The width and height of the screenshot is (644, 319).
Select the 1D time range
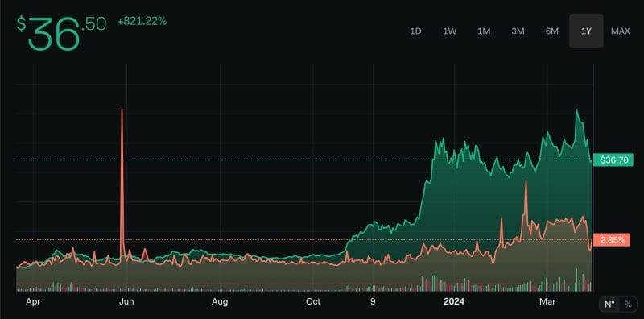(x=415, y=31)
